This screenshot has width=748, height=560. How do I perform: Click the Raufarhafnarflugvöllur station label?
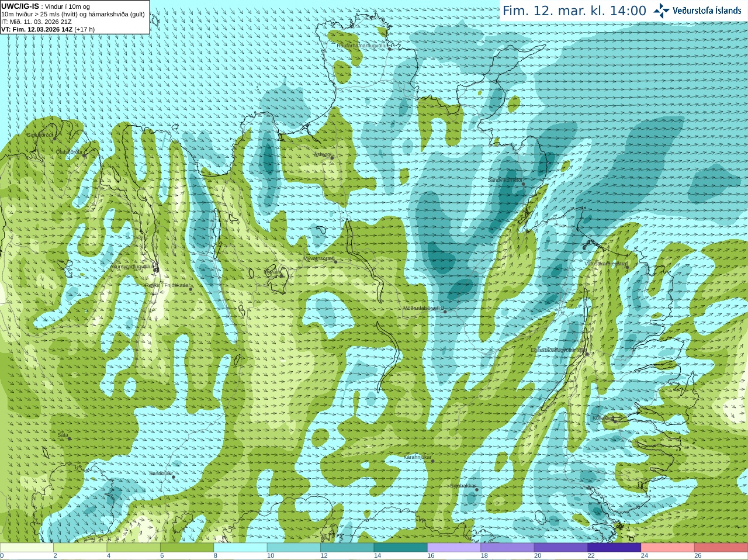coord(362,45)
